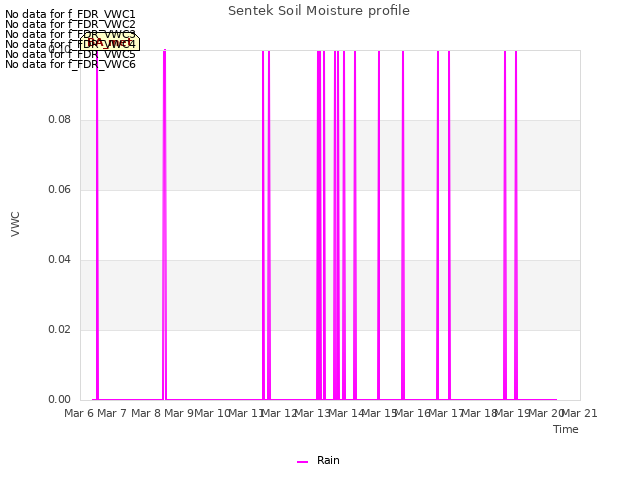The width and height of the screenshot is (640, 480).
Task: Click the 0.04 y-axis tick label
Action: coord(60,259)
